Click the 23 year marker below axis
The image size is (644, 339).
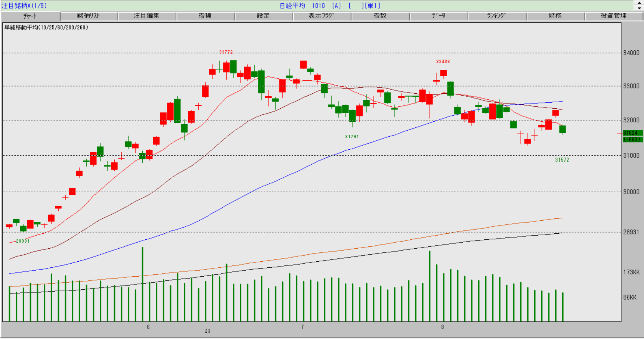pos(208,331)
